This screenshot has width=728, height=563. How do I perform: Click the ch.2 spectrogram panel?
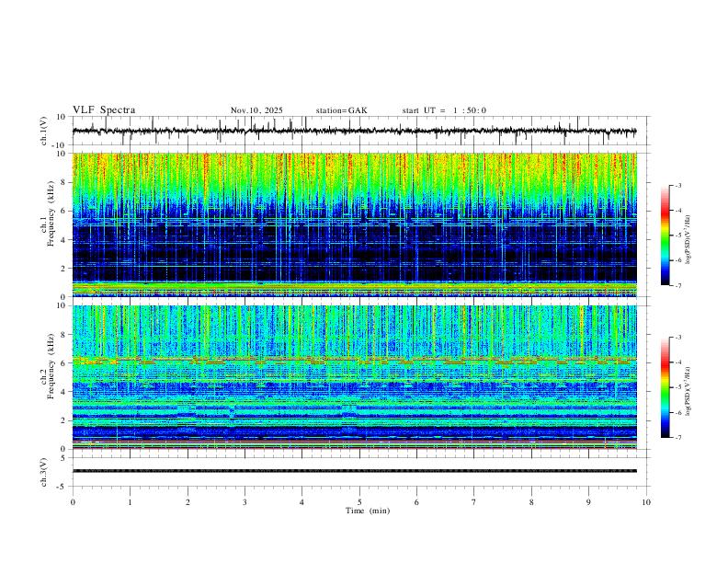point(355,377)
